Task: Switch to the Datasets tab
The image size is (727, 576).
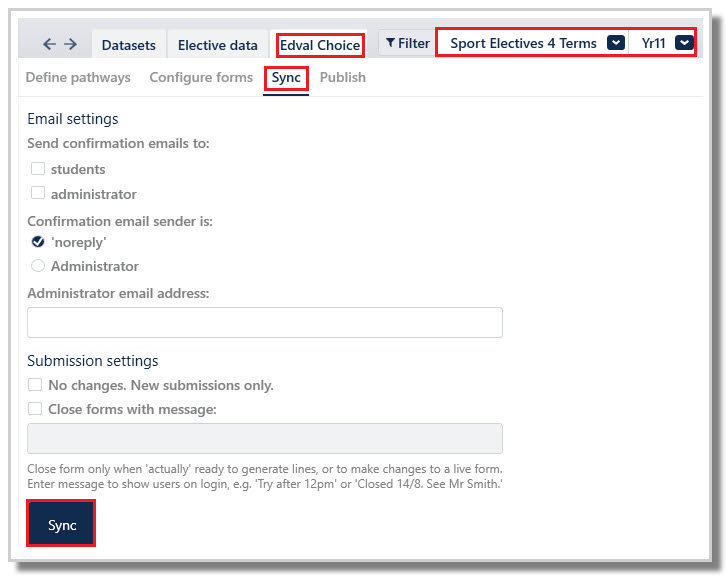Action: [128, 45]
